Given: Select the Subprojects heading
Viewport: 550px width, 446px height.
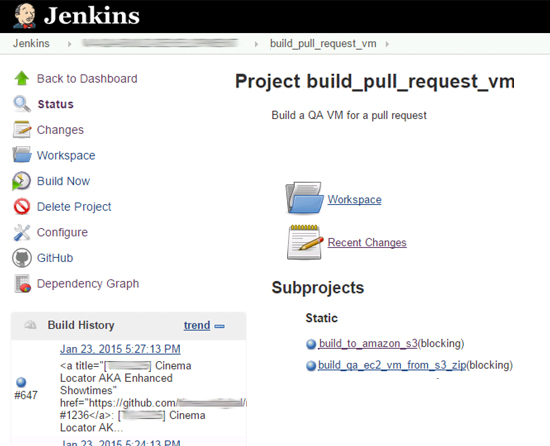Looking at the screenshot, I should (318, 288).
